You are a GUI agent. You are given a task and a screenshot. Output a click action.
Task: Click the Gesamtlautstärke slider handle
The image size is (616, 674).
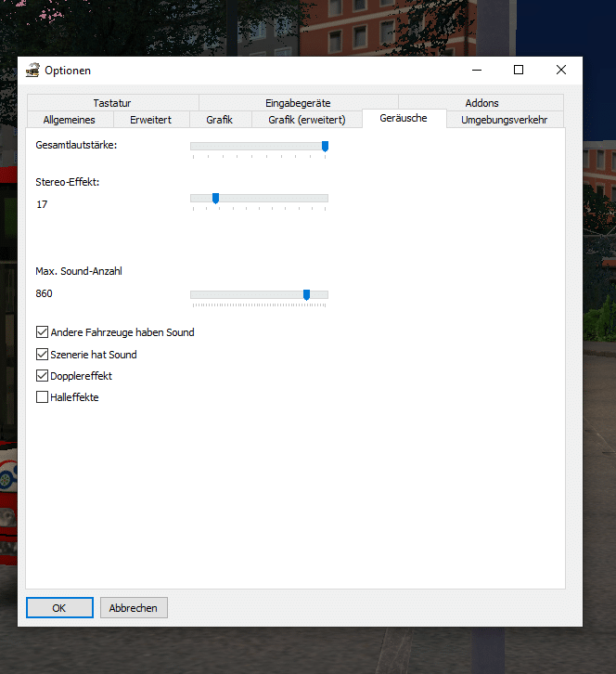click(x=325, y=146)
